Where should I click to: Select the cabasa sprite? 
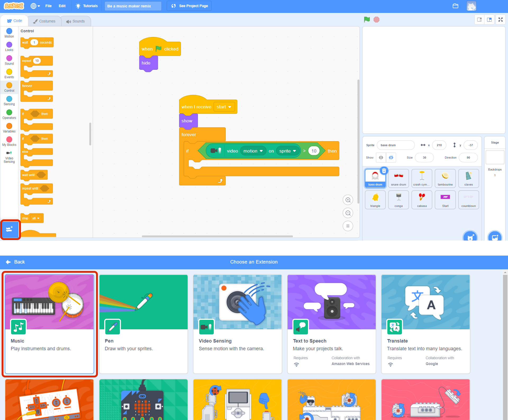coord(422,200)
